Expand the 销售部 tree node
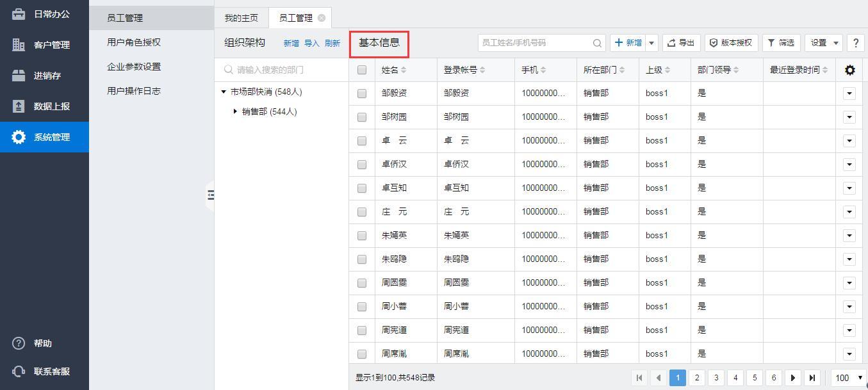 [x=235, y=111]
